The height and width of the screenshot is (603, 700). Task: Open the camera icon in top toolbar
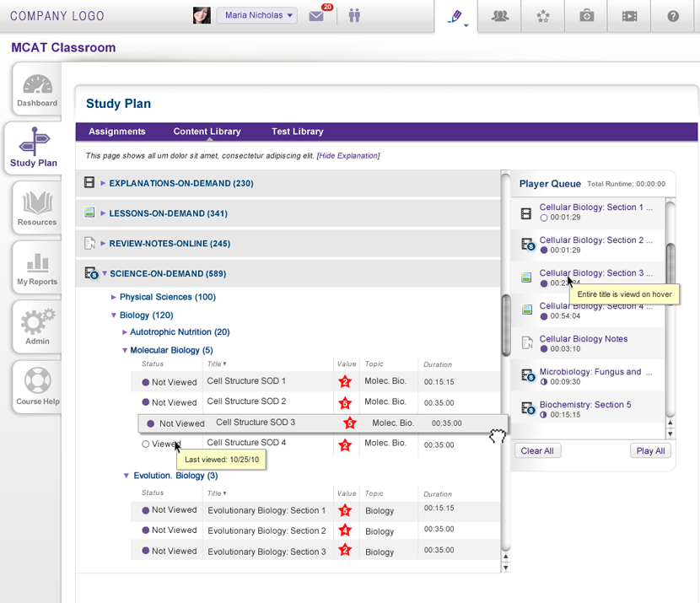click(x=586, y=16)
